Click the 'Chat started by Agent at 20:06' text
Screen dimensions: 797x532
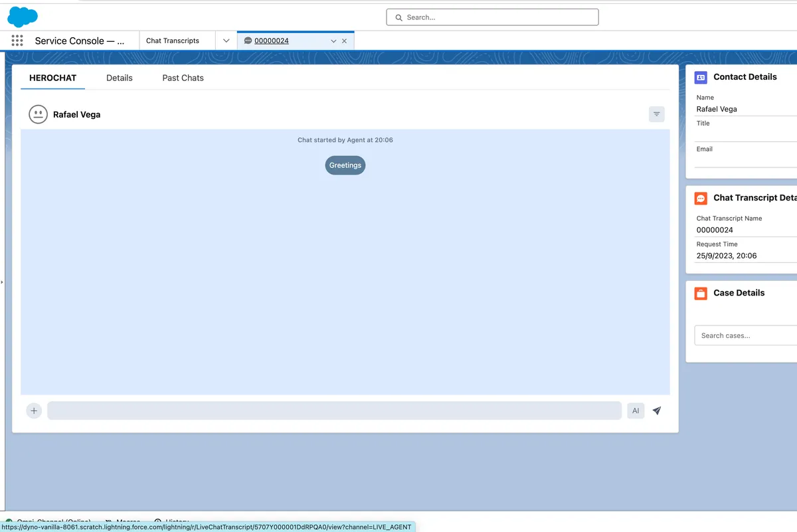point(345,140)
